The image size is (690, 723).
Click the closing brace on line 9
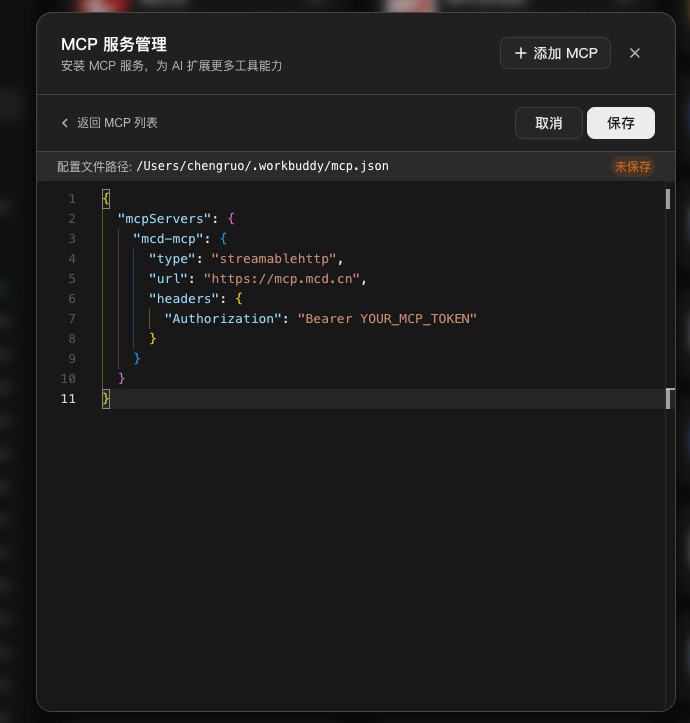click(137, 358)
